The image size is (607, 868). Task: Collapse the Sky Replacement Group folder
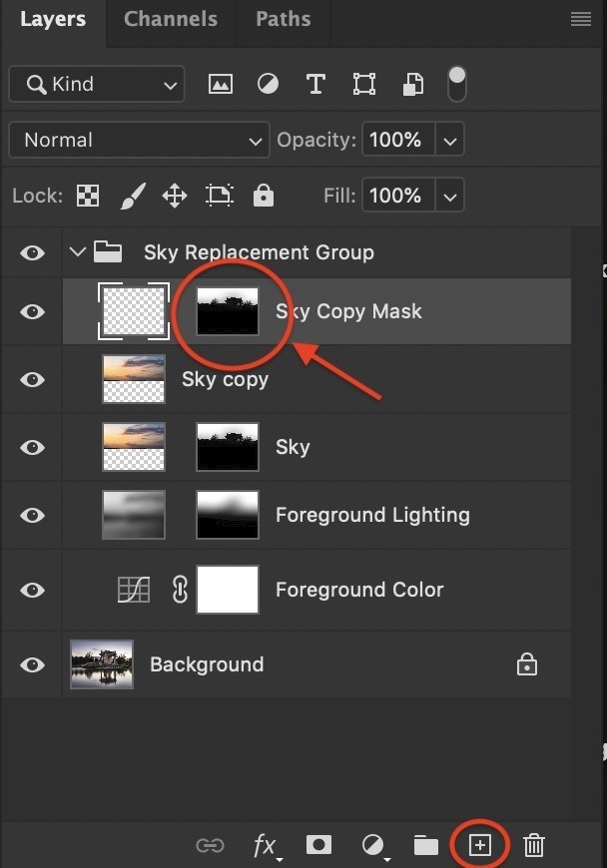click(78, 252)
